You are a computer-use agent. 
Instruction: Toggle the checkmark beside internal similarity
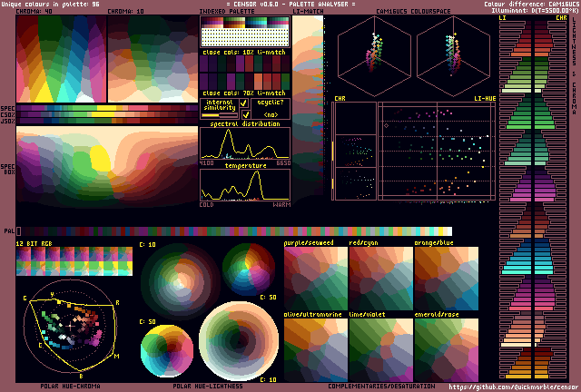(244, 103)
